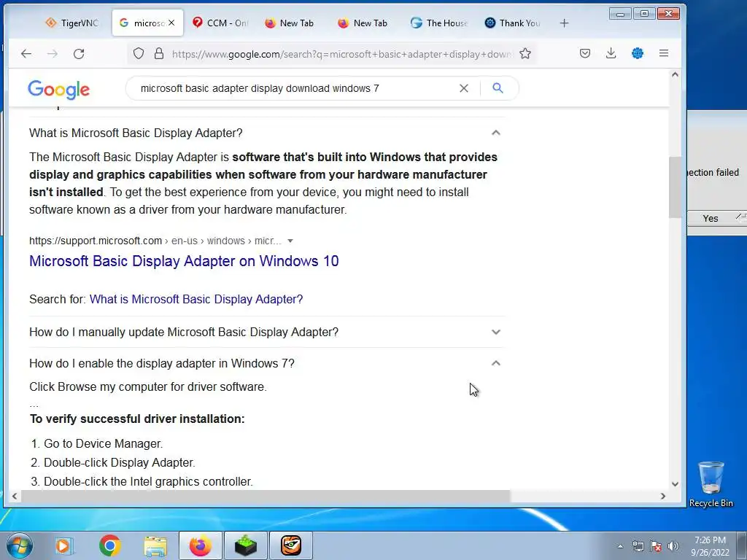Viewport: 747px width, 560px height.
Task: Open the tracking protection shield icon
Action: [x=139, y=54]
